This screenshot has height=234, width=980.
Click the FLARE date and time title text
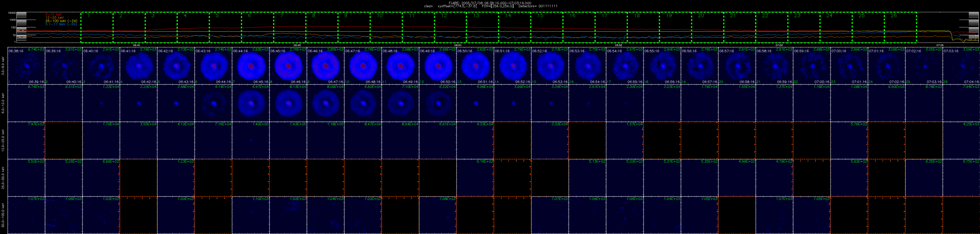(x=490, y=3)
